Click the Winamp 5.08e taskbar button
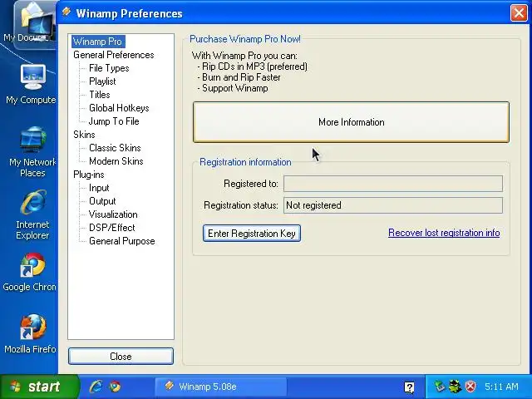Screen dimensions: 532x399 coord(220,387)
